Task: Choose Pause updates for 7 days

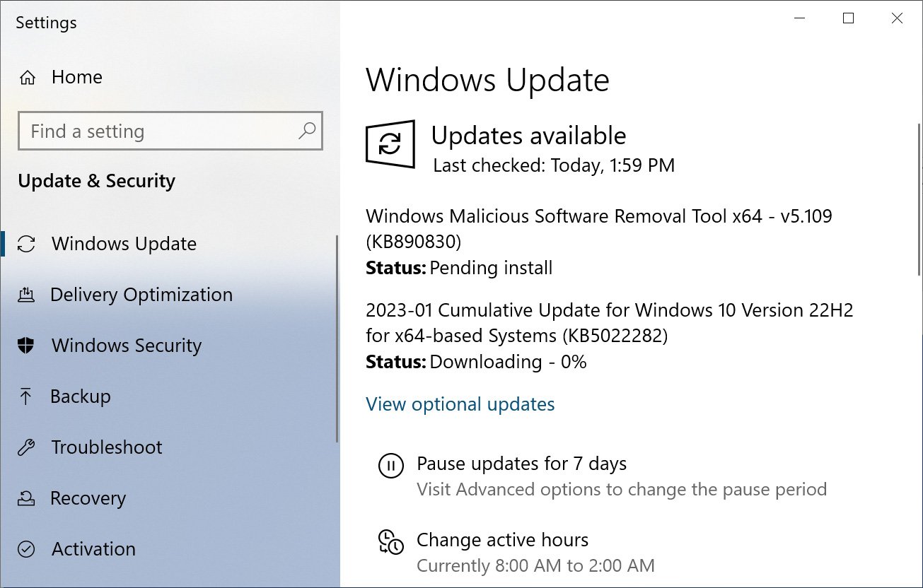Action: point(522,464)
